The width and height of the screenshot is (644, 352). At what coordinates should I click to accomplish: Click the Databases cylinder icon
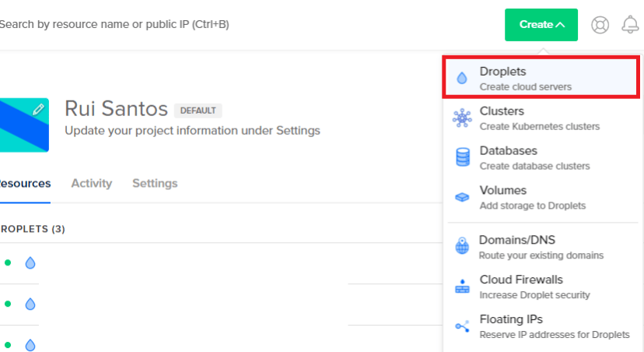click(x=462, y=157)
